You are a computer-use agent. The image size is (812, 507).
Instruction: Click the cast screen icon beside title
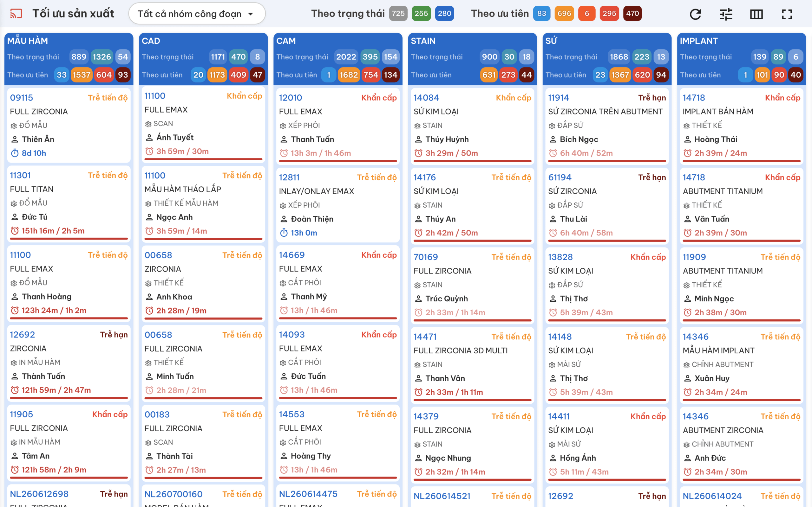[16, 14]
